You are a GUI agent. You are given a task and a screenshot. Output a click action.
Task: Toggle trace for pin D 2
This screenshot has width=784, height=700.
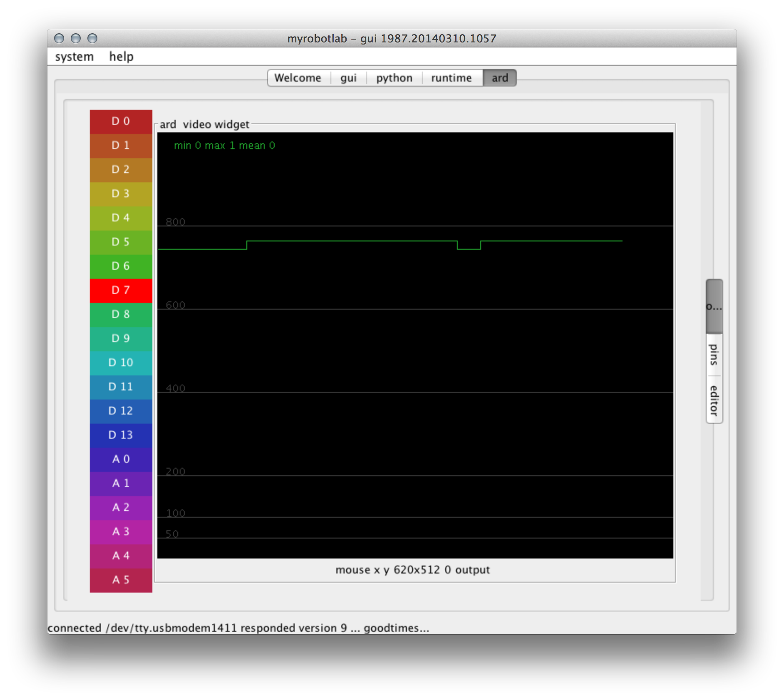[121, 170]
